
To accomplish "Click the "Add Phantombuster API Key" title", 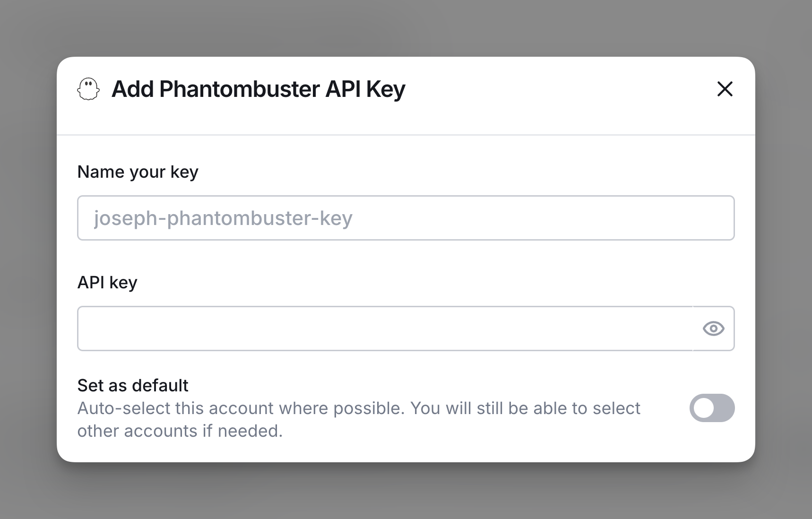I will tap(258, 89).
